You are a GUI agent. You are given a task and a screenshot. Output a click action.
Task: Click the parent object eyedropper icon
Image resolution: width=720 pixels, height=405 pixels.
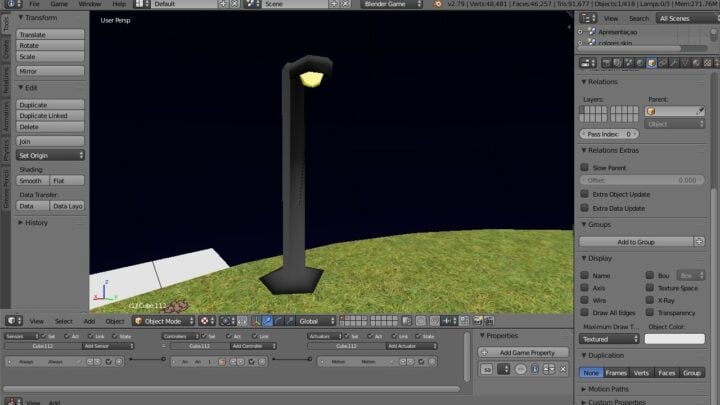tap(701, 111)
